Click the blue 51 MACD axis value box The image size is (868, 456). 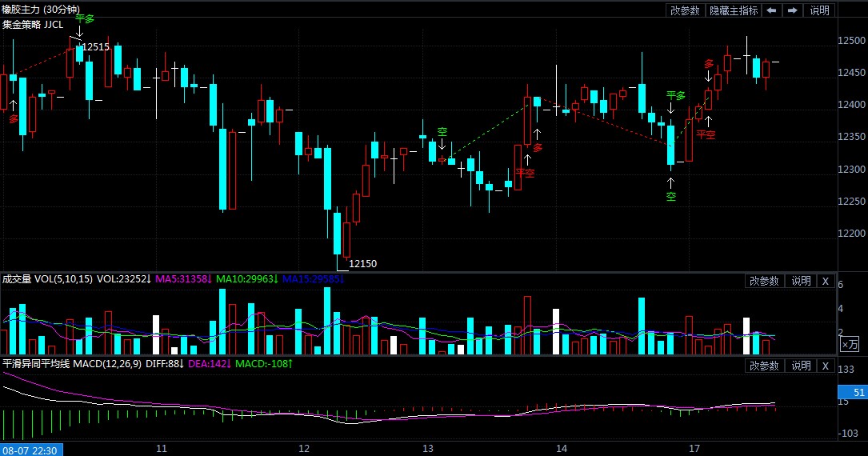[x=853, y=392]
